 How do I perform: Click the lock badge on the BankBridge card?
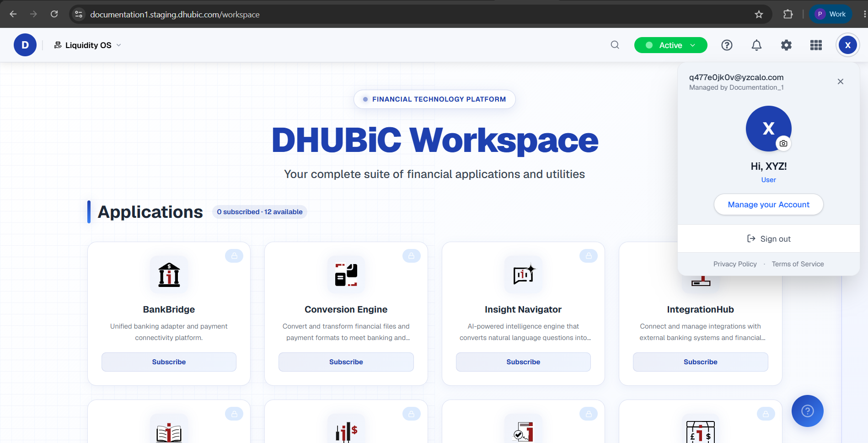[234, 256]
